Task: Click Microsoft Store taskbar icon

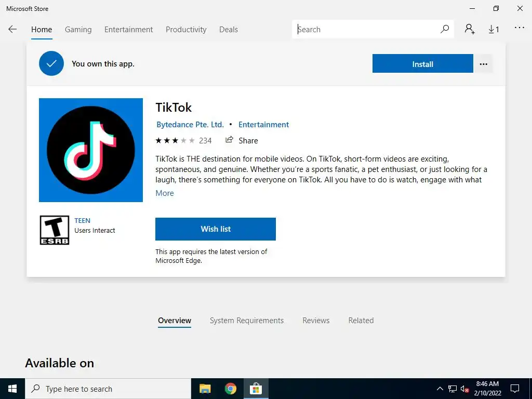Action: point(256,389)
